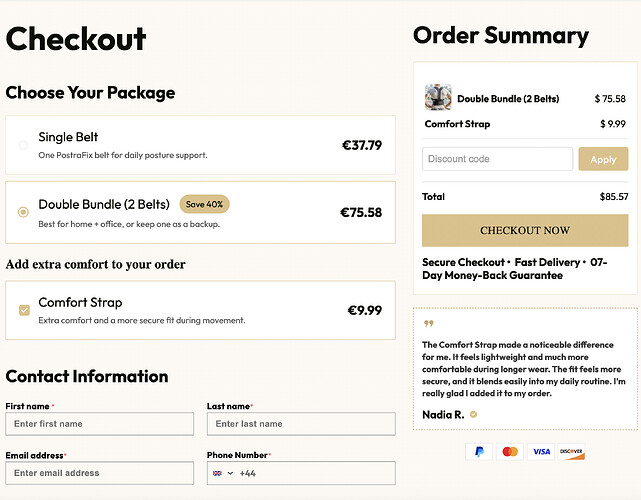
Task: Click the Email address field
Action: 99,473
